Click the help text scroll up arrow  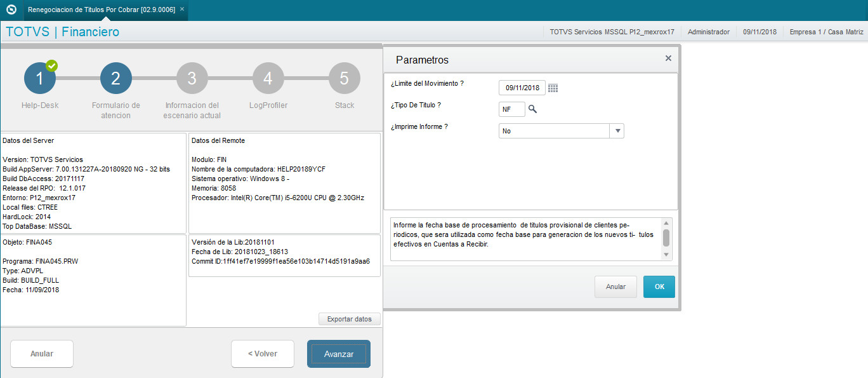click(x=666, y=223)
